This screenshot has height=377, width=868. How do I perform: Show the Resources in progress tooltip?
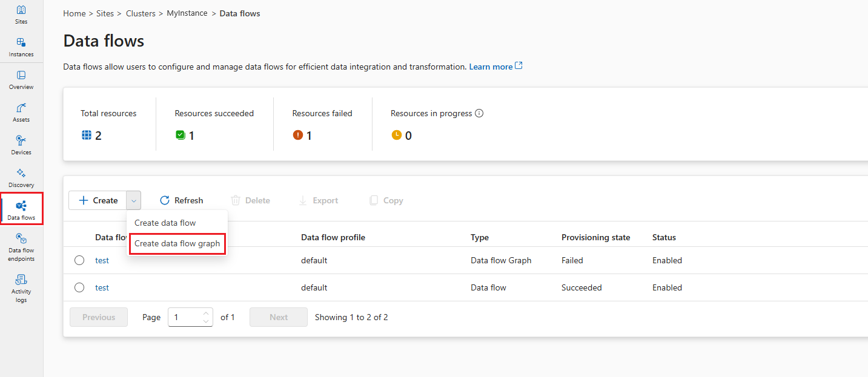(479, 113)
